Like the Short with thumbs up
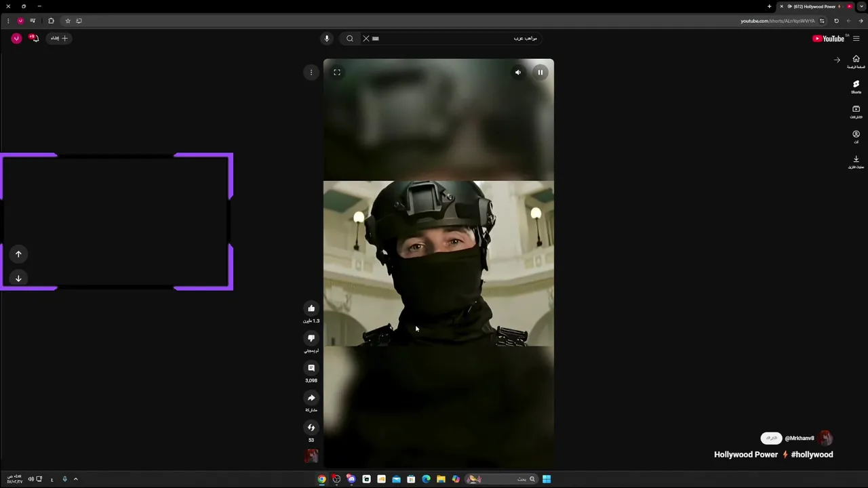868x488 pixels. [x=311, y=308]
